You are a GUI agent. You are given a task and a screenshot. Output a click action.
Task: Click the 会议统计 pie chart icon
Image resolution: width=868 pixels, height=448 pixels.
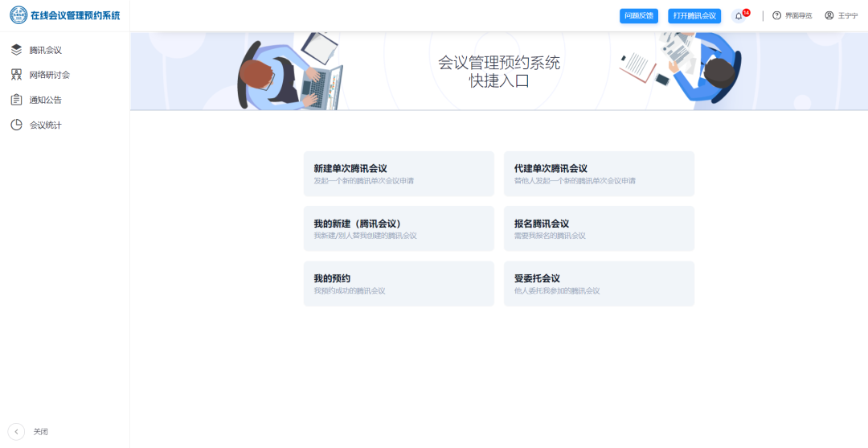coord(17,125)
